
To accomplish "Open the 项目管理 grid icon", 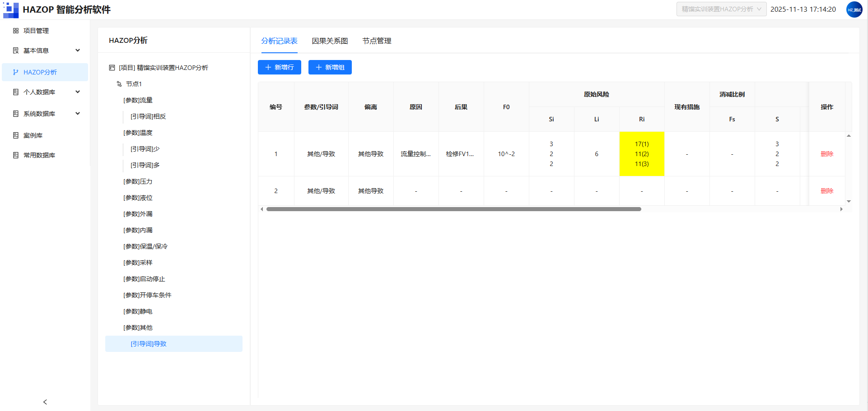I will (16, 31).
